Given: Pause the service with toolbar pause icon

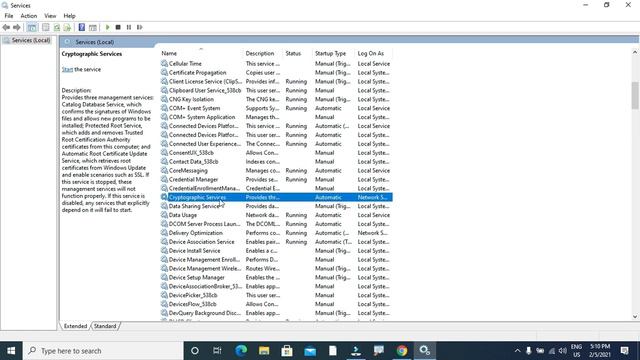Looking at the screenshot, I should point(129,27).
